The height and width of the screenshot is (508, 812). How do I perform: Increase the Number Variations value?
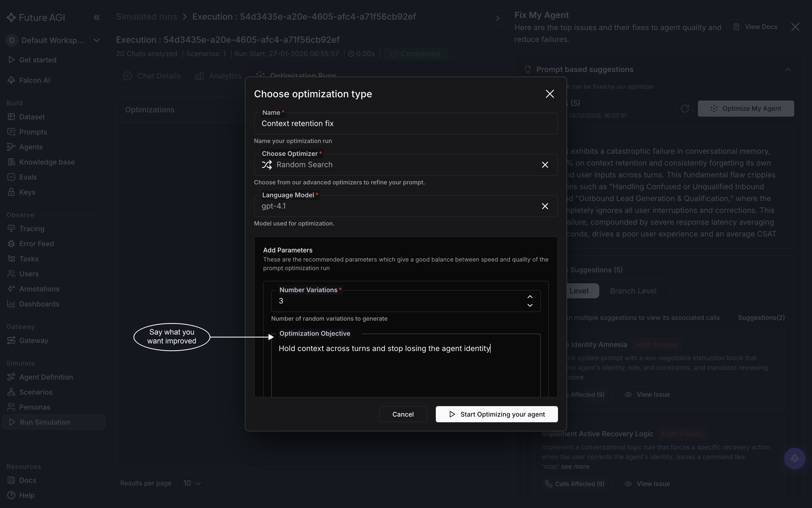[x=530, y=297]
